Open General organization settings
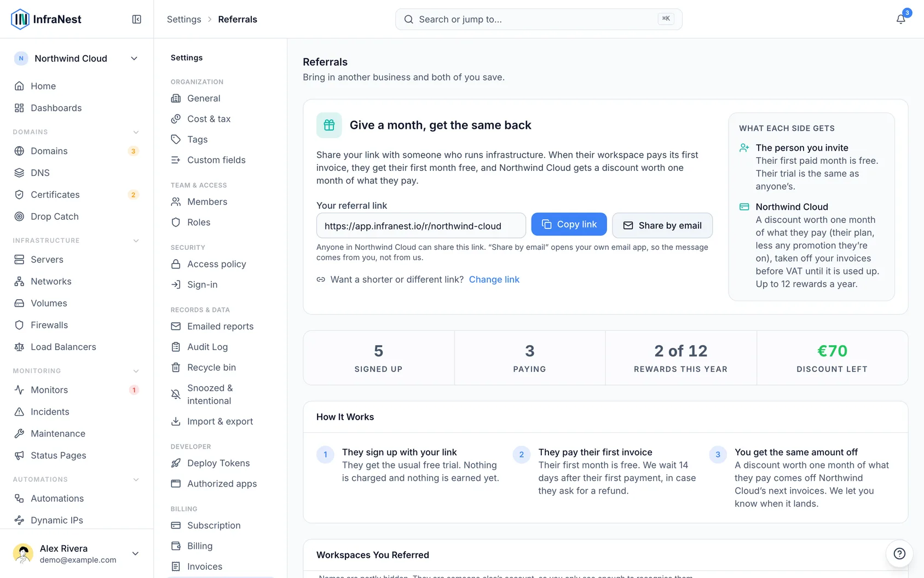The image size is (924, 578). coord(220,98)
